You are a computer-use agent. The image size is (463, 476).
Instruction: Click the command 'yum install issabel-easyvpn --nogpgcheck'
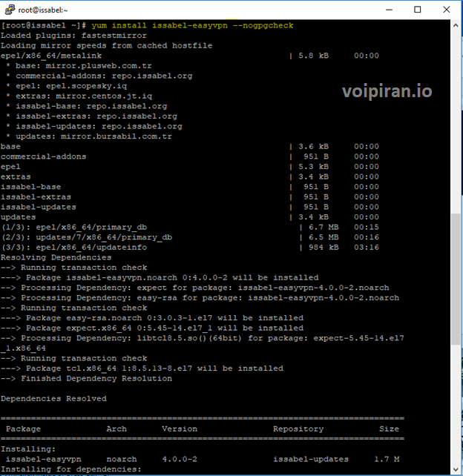coord(192,25)
